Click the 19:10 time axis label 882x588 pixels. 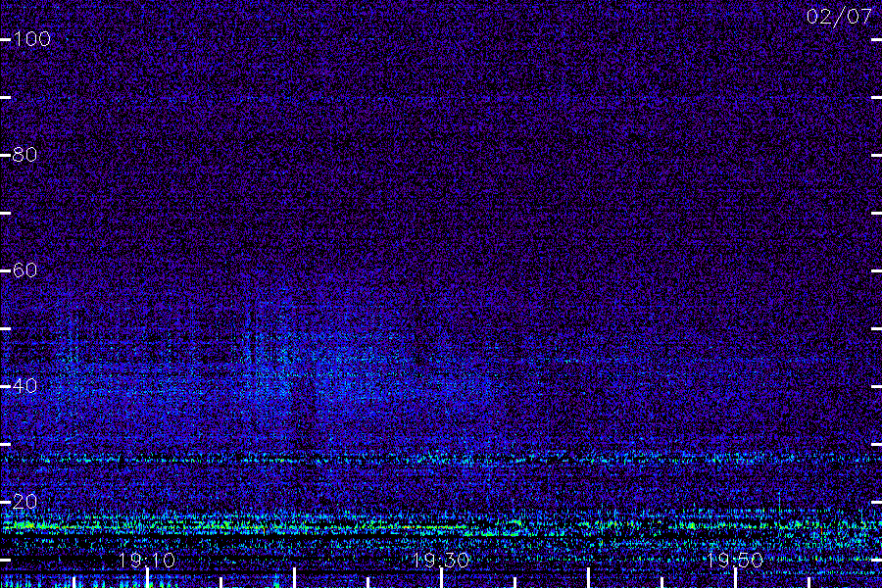[147, 560]
